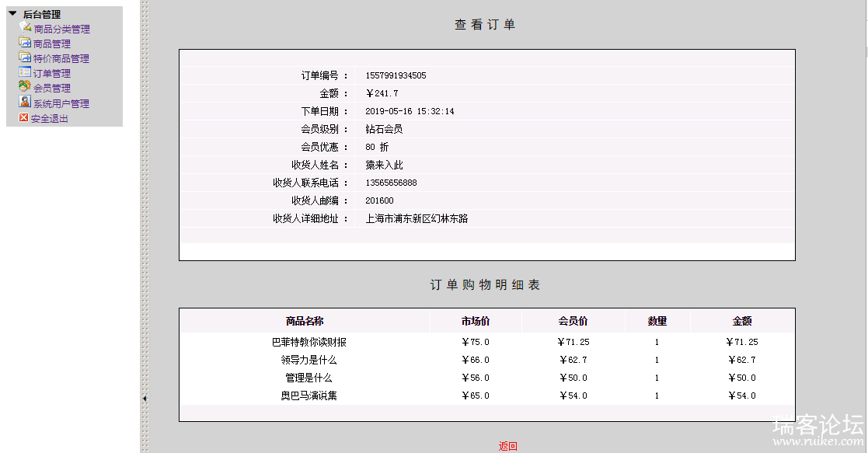This screenshot has height=453, width=868.
Task: Open 商品分类管理 link
Action: pyautogui.click(x=61, y=29)
